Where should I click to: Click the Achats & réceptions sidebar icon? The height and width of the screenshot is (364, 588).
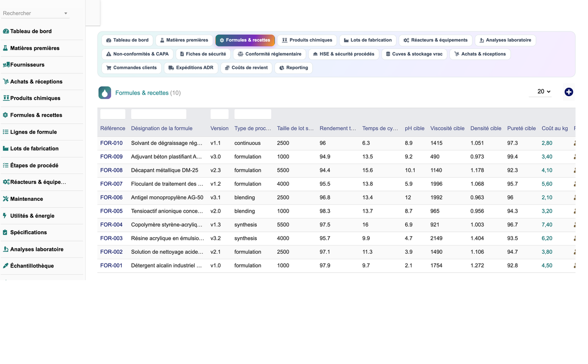6,81
